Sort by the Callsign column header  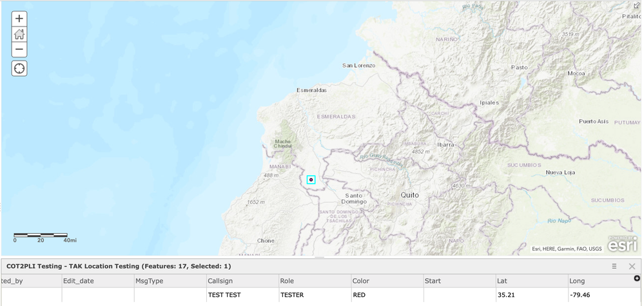click(x=243, y=281)
